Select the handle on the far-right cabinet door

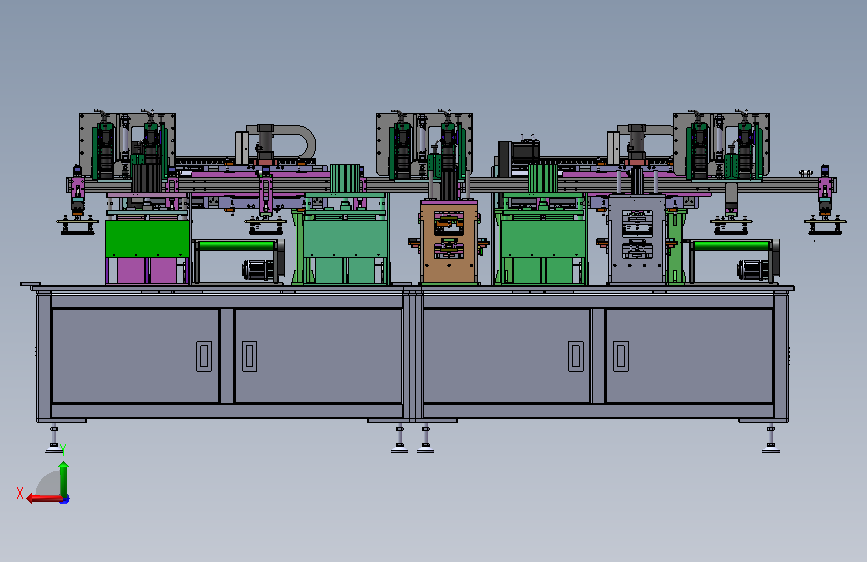pyautogui.click(x=621, y=356)
